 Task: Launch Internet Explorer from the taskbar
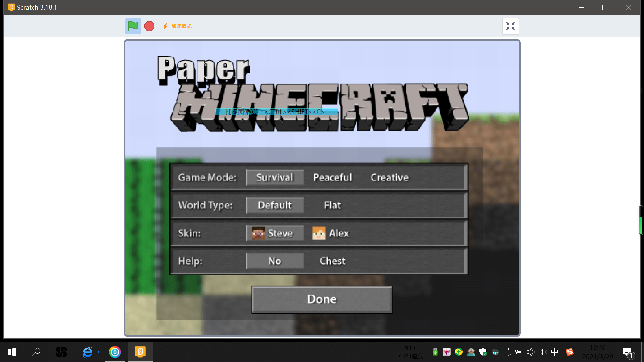[x=88, y=352]
